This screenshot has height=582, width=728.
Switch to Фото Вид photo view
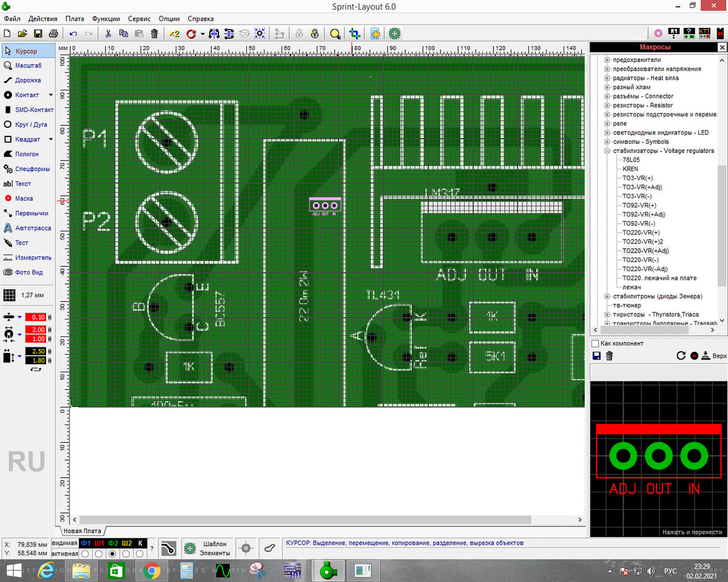pyautogui.click(x=27, y=272)
